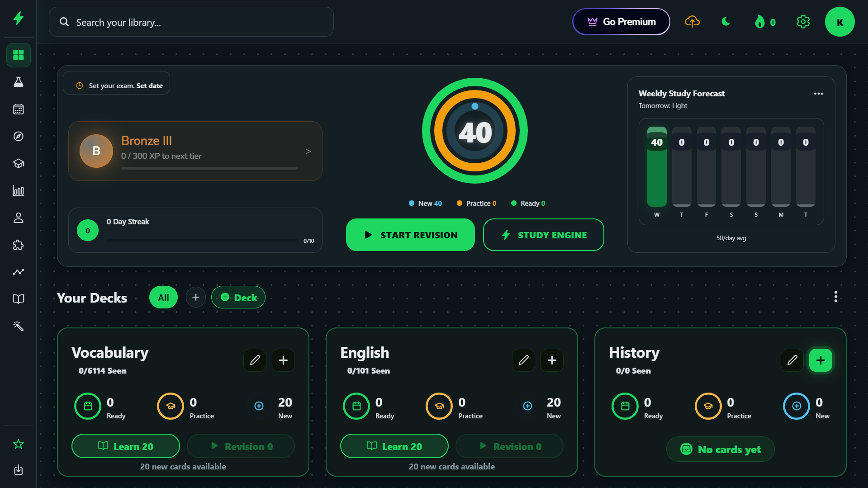This screenshot has width=868, height=488.
Task: Click the New 40 legend item
Action: 425,204
